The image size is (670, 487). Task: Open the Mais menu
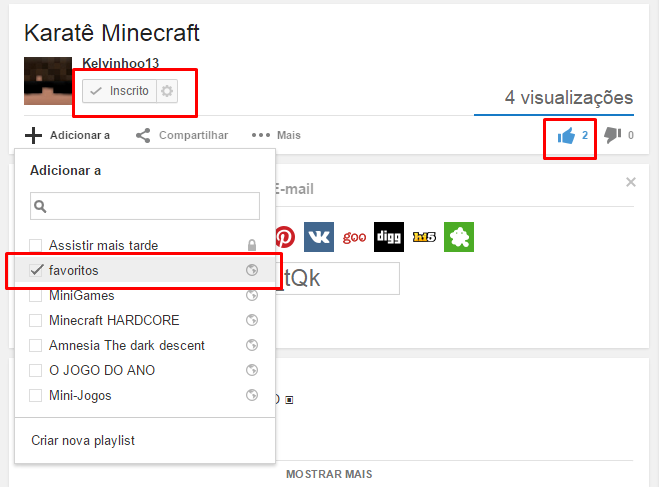(x=276, y=135)
